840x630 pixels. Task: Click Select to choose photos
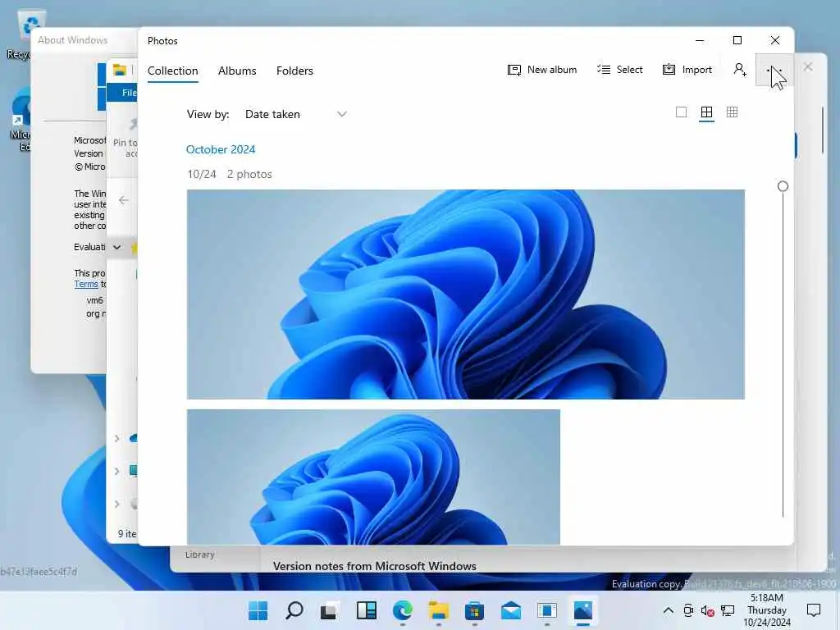click(x=620, y=70)
